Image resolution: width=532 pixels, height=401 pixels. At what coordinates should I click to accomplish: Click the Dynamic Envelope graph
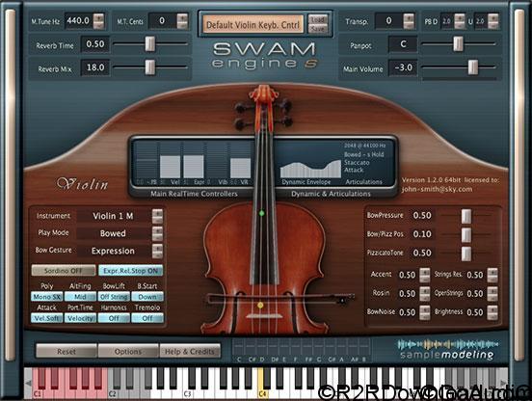pos(310,169)
